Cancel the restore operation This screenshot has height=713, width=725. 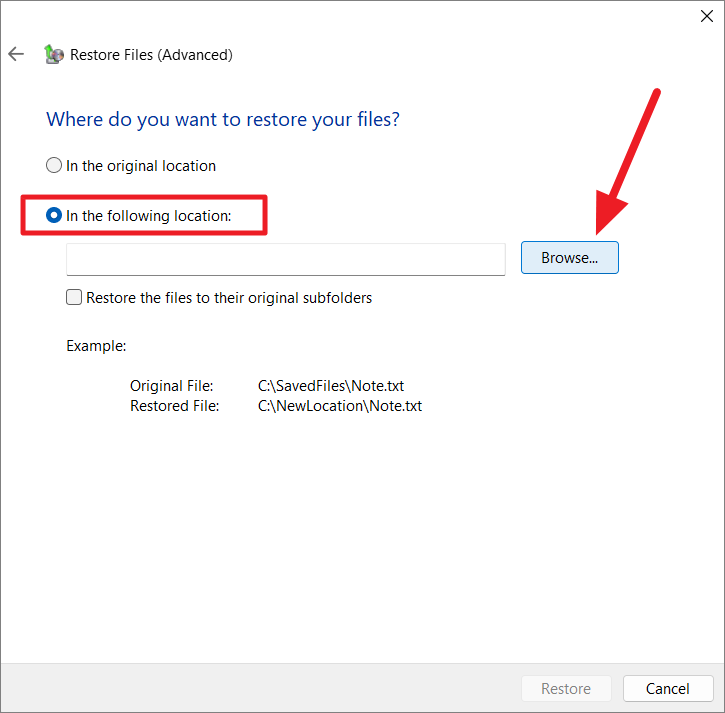tap(668, 688)
